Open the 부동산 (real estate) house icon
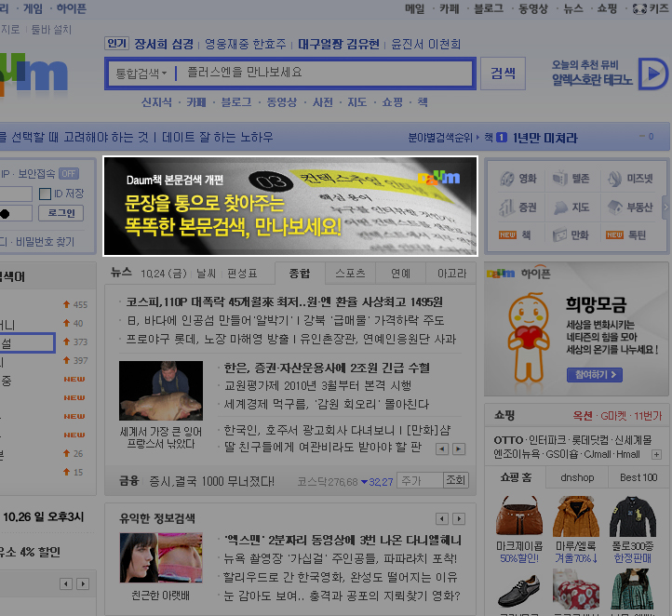This screenshot has height=616, width=672. (x=615, y=208)
